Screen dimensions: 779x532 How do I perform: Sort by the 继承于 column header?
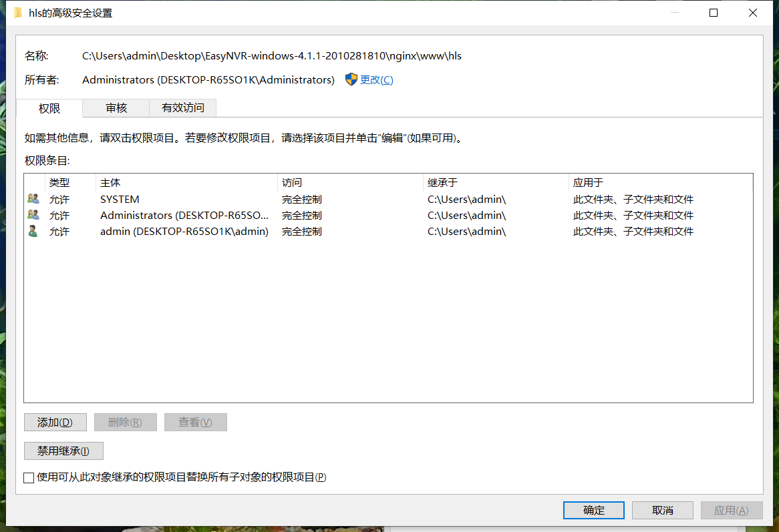tap(496, 183)
